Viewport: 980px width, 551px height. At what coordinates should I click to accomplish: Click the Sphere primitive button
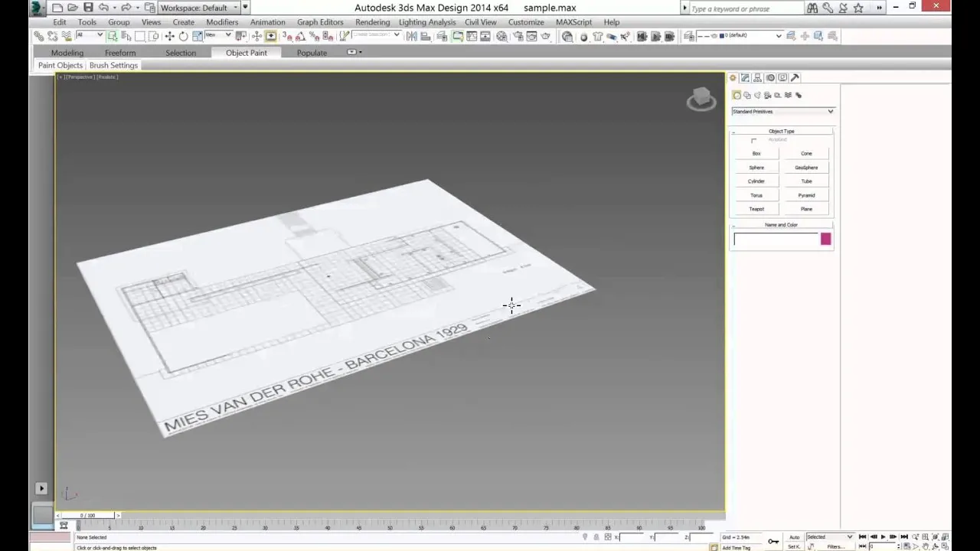coord(756,168)
